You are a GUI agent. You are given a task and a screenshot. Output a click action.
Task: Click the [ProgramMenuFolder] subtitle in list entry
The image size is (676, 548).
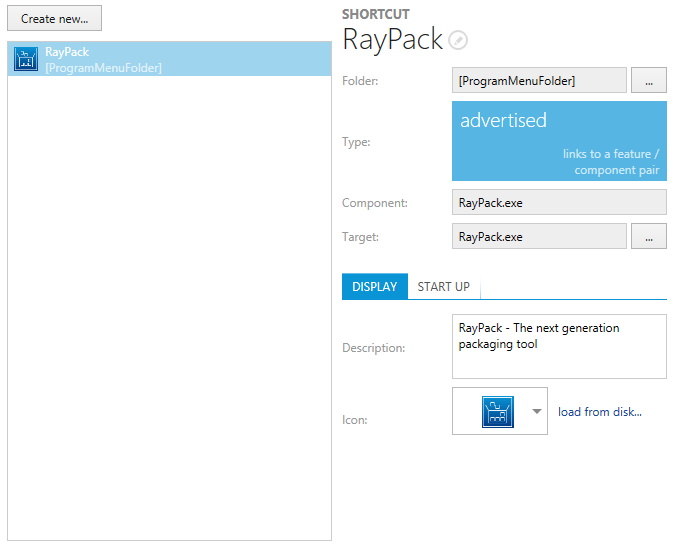(103, 68)
